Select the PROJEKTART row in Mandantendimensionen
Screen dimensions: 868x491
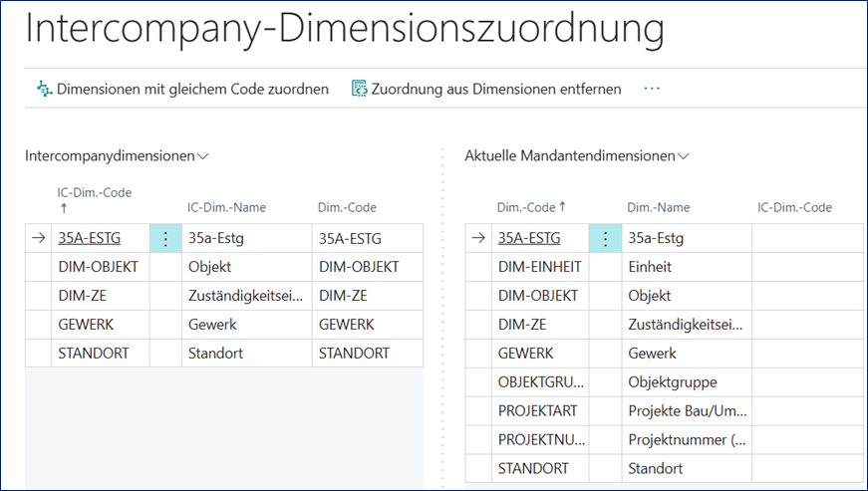(x=538, y=411)
